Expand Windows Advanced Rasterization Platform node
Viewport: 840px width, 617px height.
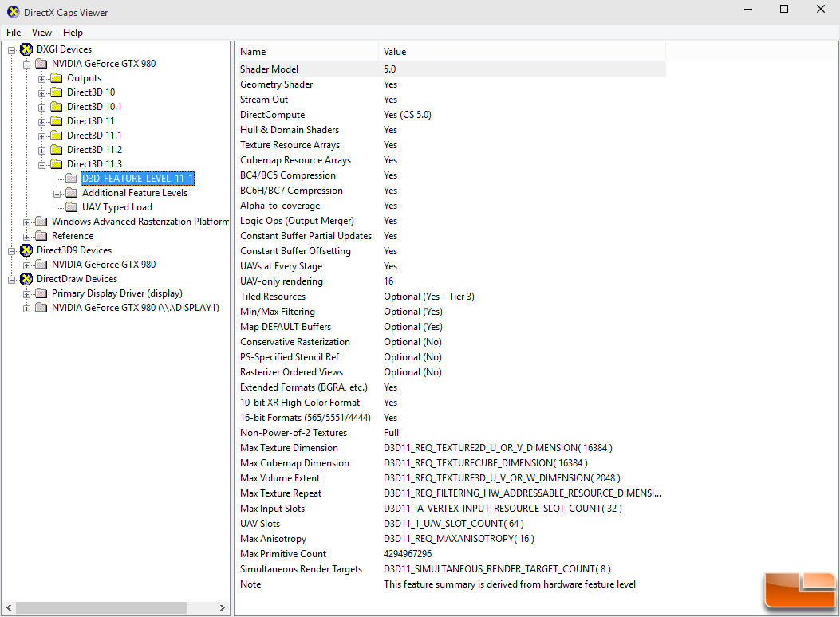click(27, 222)
